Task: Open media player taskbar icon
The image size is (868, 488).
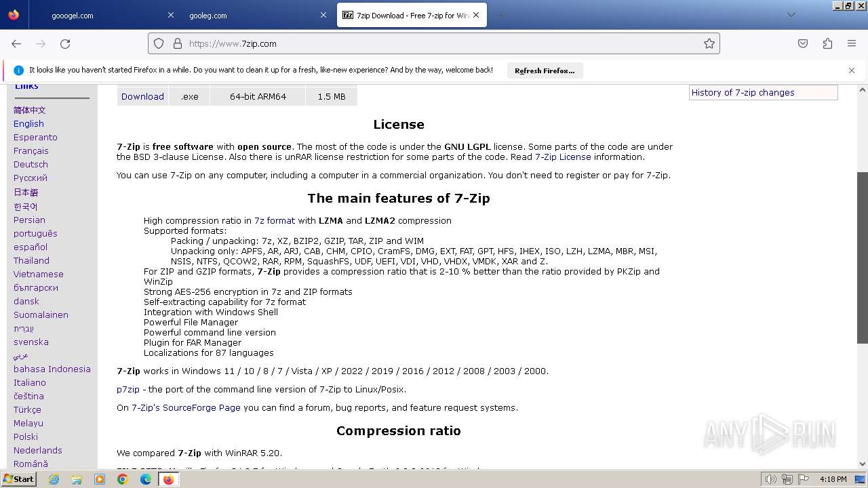Action: tap(100, 479)
